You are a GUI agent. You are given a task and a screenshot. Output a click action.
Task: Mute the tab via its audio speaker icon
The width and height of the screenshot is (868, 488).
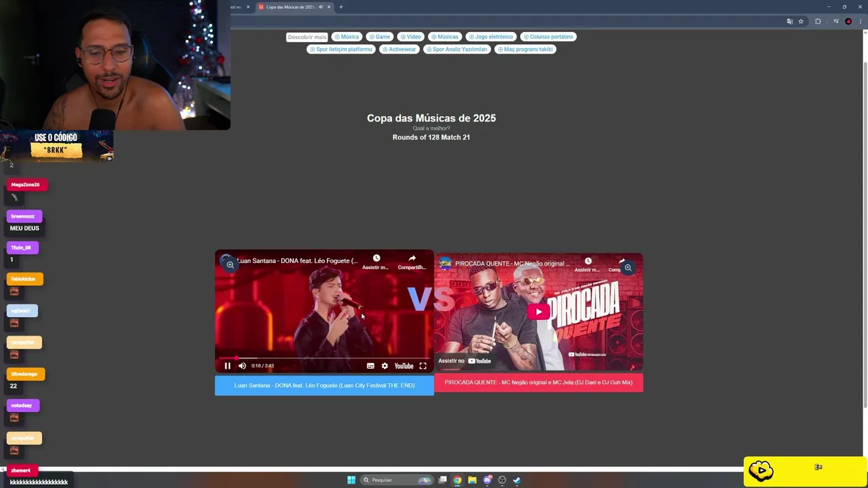pyautogui.click(x=321, y=7)
